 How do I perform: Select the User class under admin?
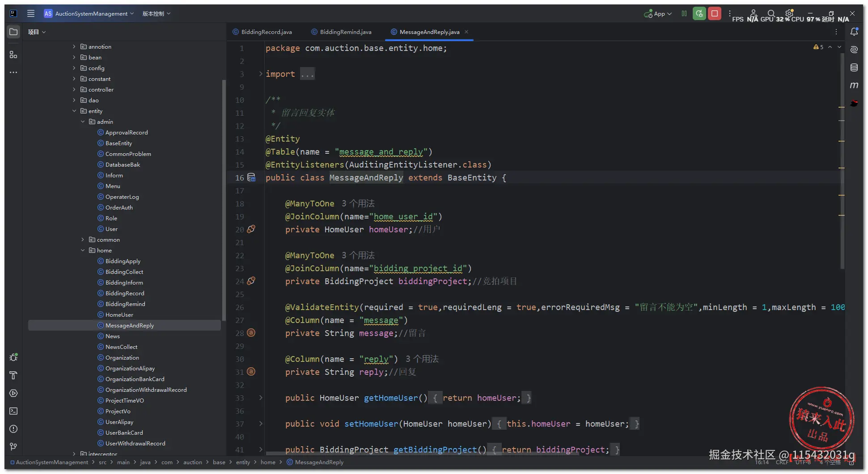pyautogui.click(x=111, y=229)
